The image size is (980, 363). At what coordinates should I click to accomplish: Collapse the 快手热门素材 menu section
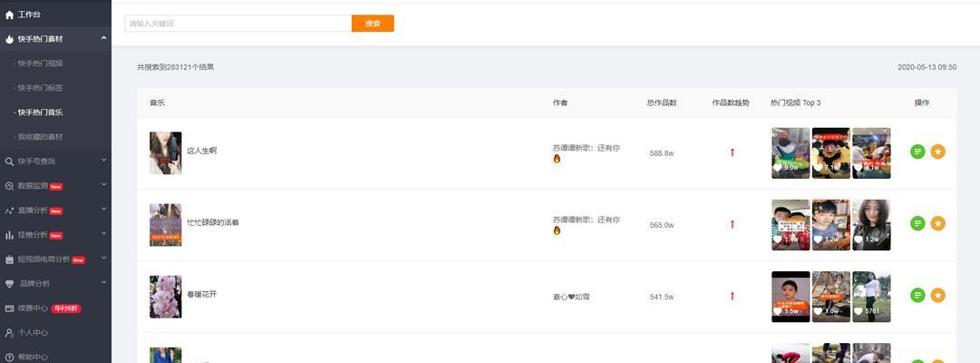(103, 38)
